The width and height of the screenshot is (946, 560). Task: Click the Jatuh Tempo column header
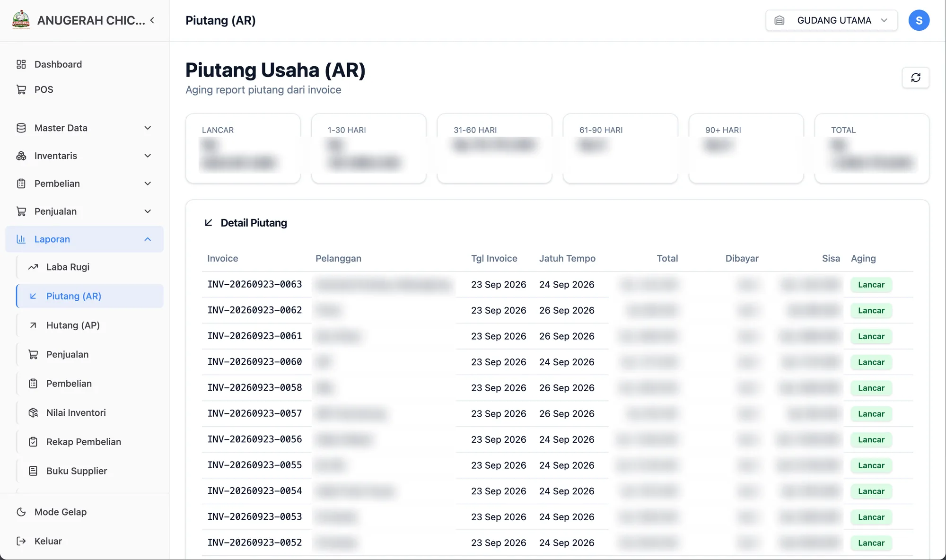(x=567, y=258)
